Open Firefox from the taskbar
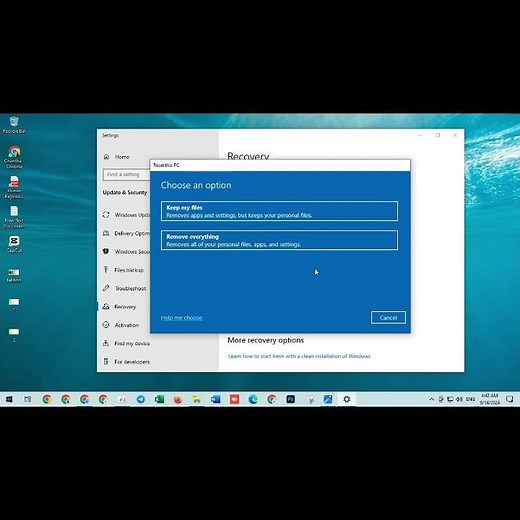This screenshot has height=520, width=520. click(178, 399)
